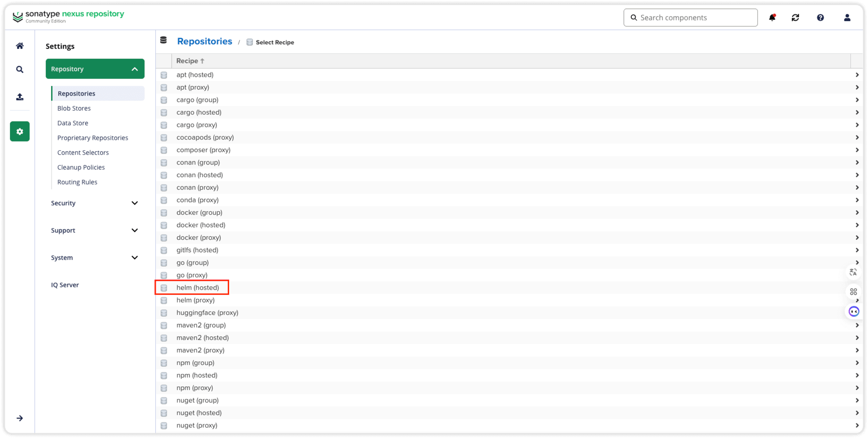Select the settings gear icon in sidebar

tap(20, 132)
